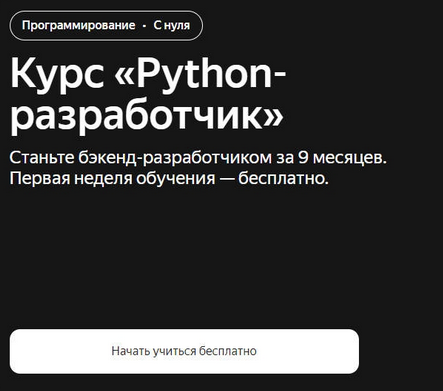The image size is (443, 391).
Task: Click the word 'учиться' on the white button
Action: pyautogui.click(x=174, y=351)
